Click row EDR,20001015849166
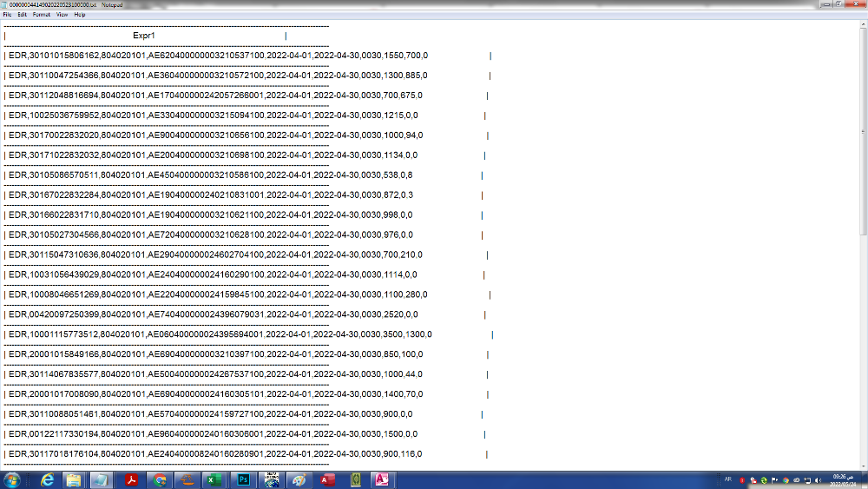Image resolution: width=868 pixels, height=489 pixels. (216, 354)
